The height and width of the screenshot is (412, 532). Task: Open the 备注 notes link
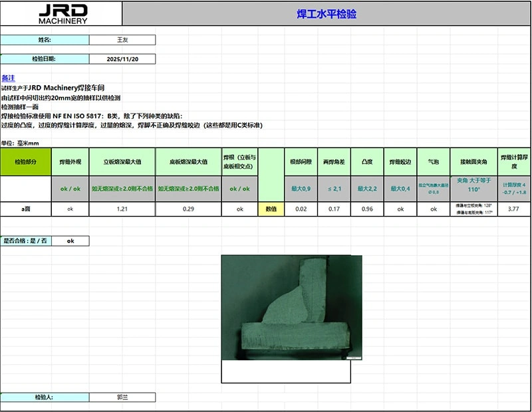(x=10, y=78)
